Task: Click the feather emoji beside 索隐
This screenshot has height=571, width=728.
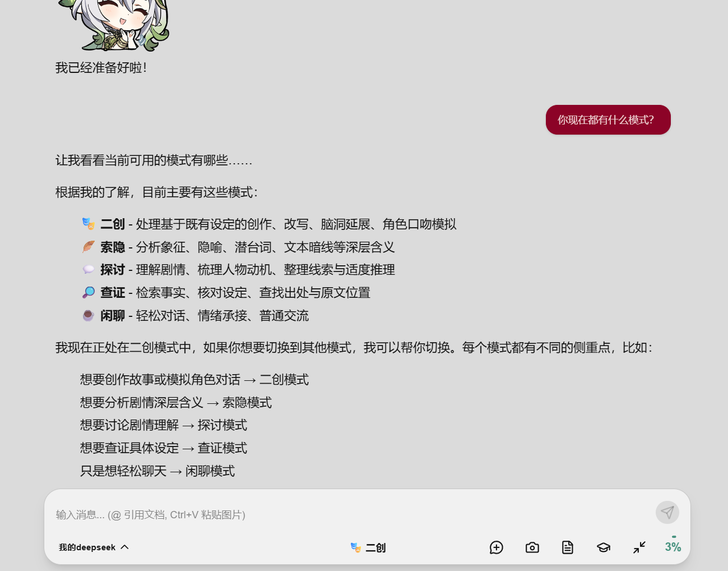Action: pyautogui.click(x=89, y=247)
